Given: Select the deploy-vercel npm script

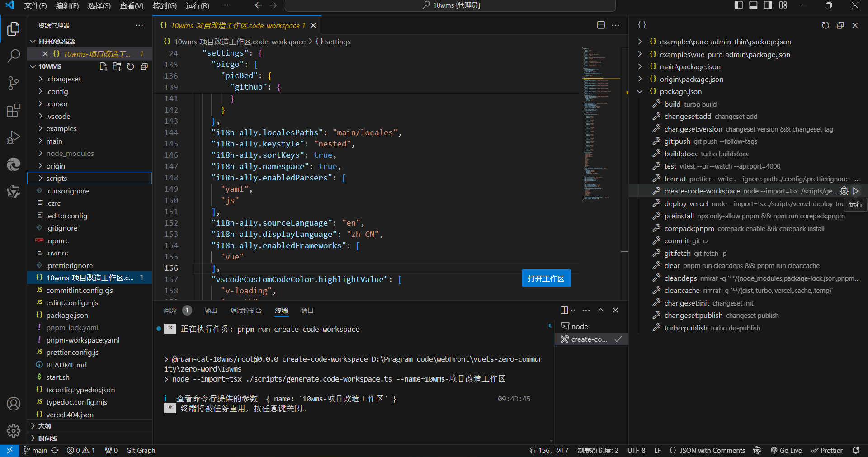Looking at the screenshot, I should pyautogui.click(x=748, y=203).
